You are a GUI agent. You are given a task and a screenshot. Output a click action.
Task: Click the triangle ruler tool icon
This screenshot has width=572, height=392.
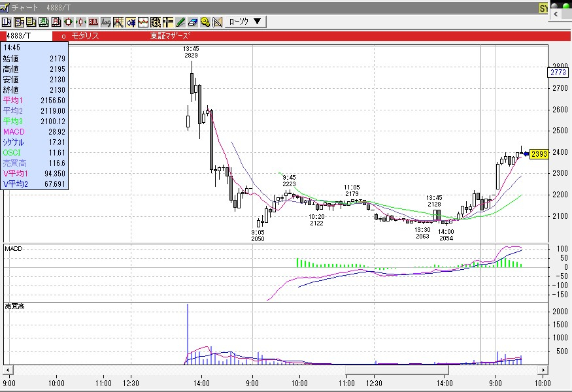218,22
